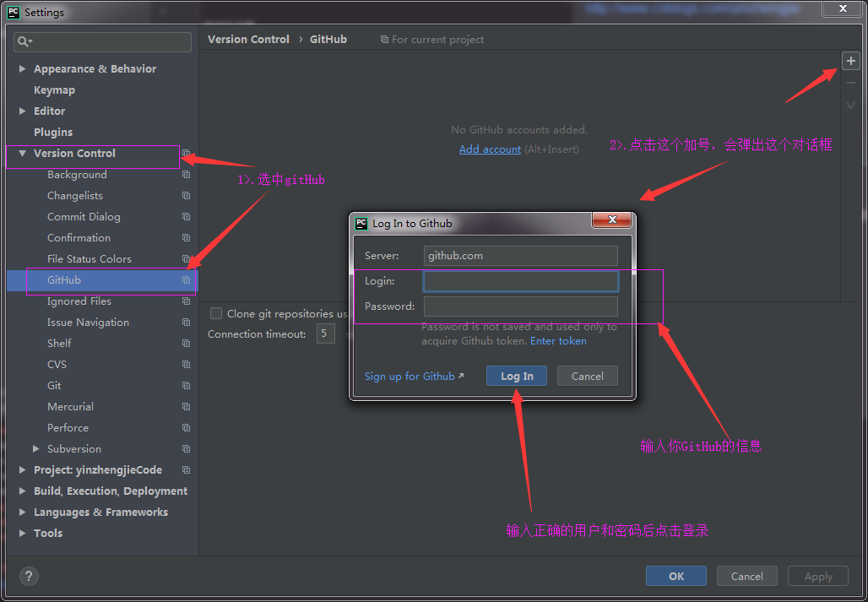Click project-level icon next to Subversion
The image size is (868, 602).
[186, 448]
